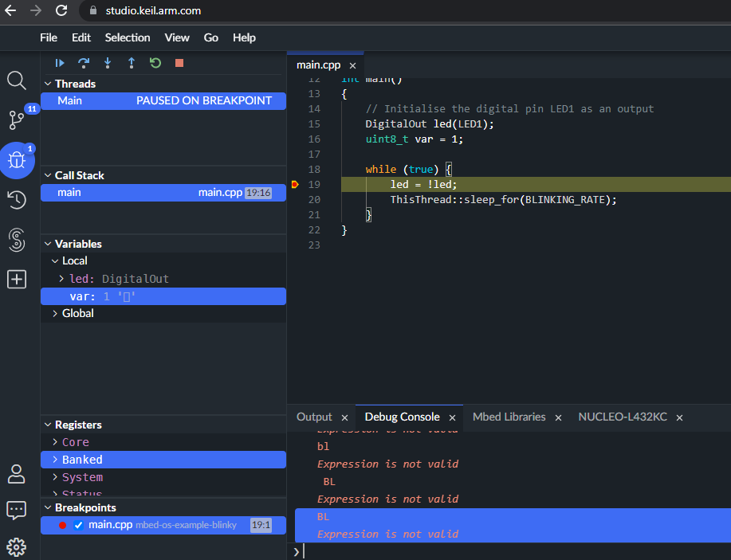This screenshot has width=731, height=560.
Task: Stop the debug session
Action: (x=179, y=63)
